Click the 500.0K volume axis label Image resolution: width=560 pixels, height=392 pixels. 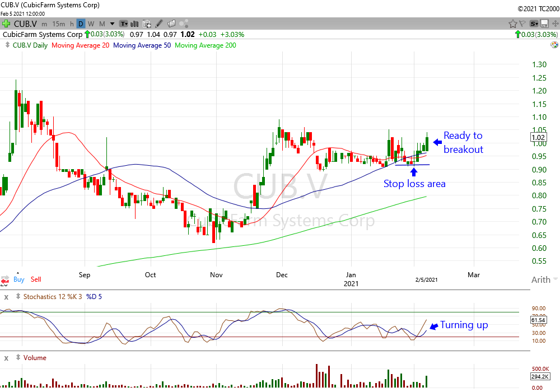540,369
